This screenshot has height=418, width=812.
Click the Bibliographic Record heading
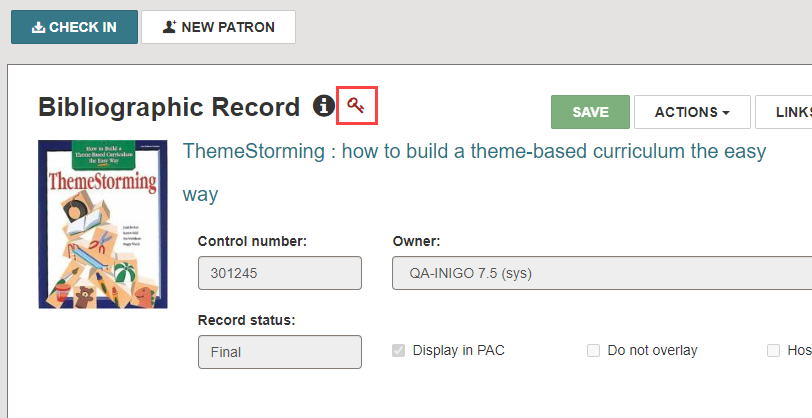pyautogui.click(x=169, y=107)
